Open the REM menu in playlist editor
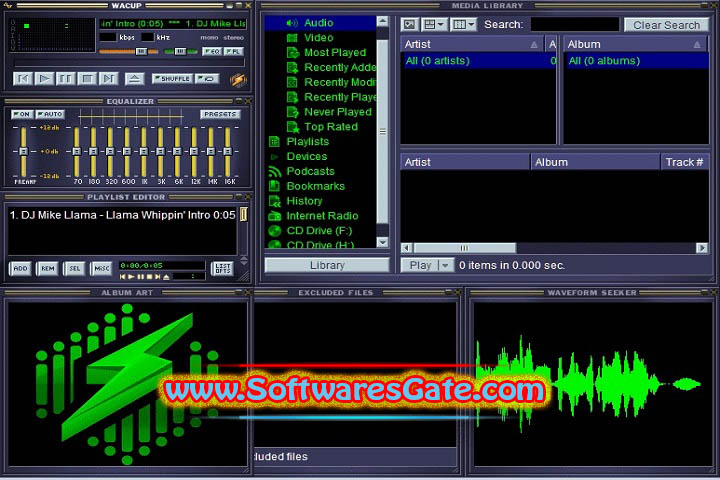This screenshot has width=720, height=480. (47, 268)
